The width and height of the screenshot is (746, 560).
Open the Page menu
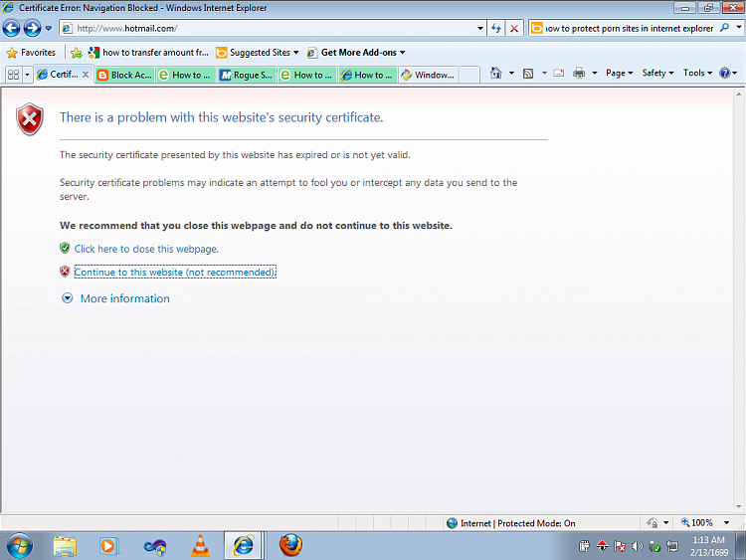pyautogui.click(x=619, y=73)
